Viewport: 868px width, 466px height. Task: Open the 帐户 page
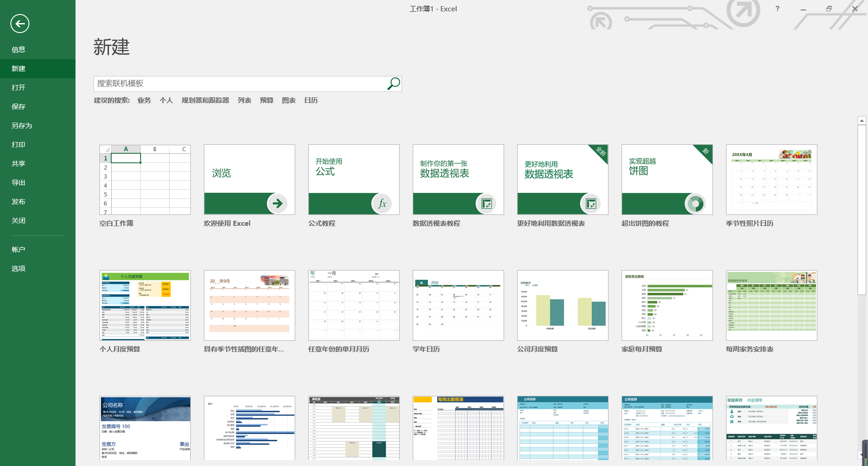(38, 250)
